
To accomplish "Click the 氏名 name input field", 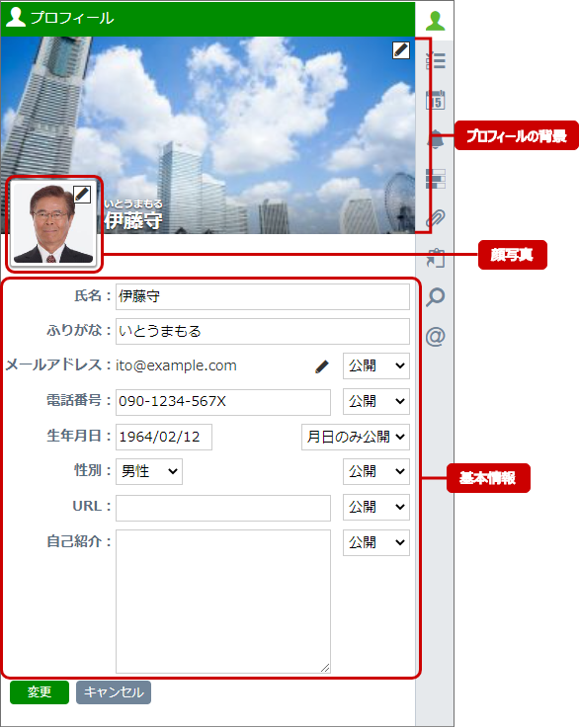I will [263, 296].
